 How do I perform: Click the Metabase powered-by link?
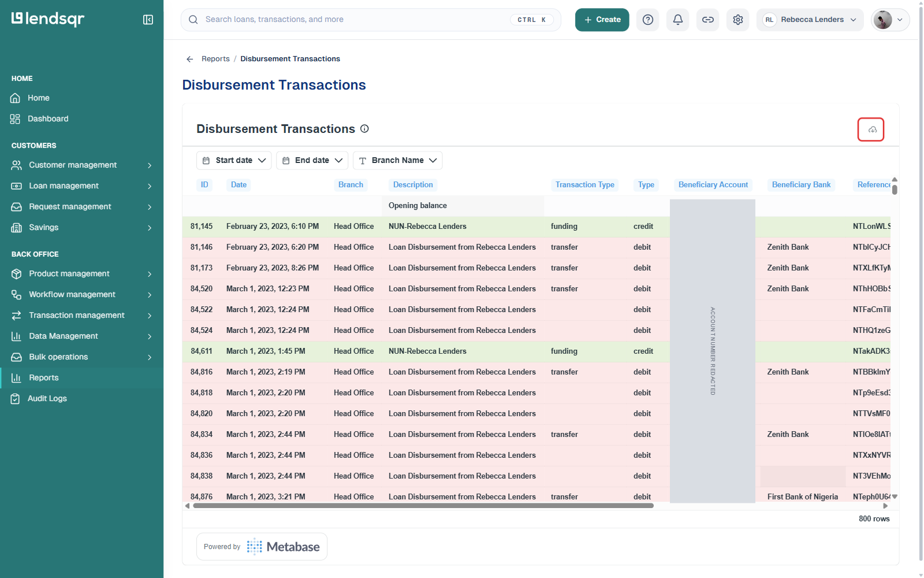(x=262, y=547)
